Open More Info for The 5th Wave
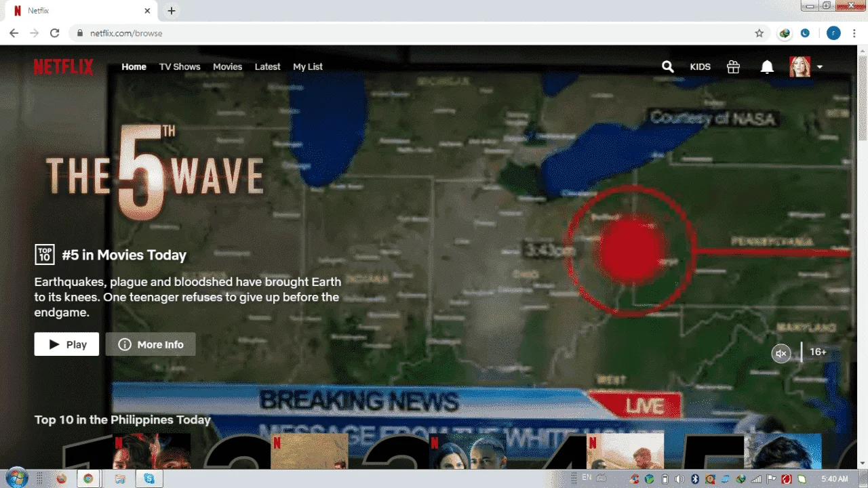This screenshot has width=868, height=488. click(151, 344)
